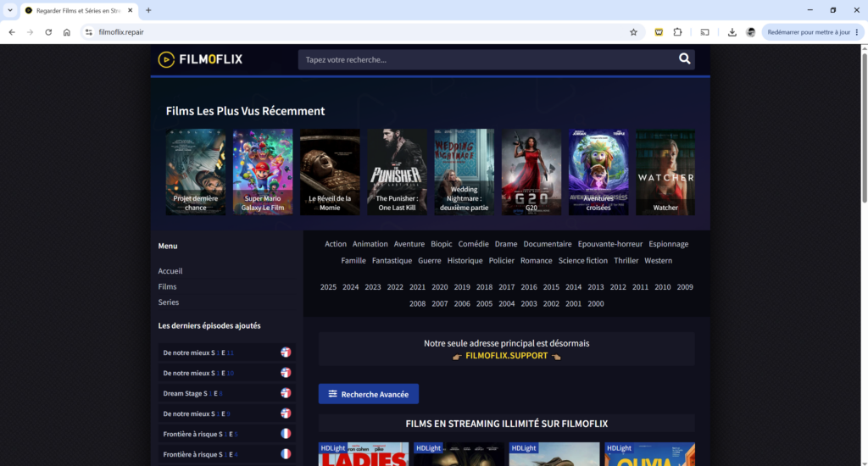This screenshot has width=868, height=466.
Task: Click the cast media icon
Action: (704, 32)
